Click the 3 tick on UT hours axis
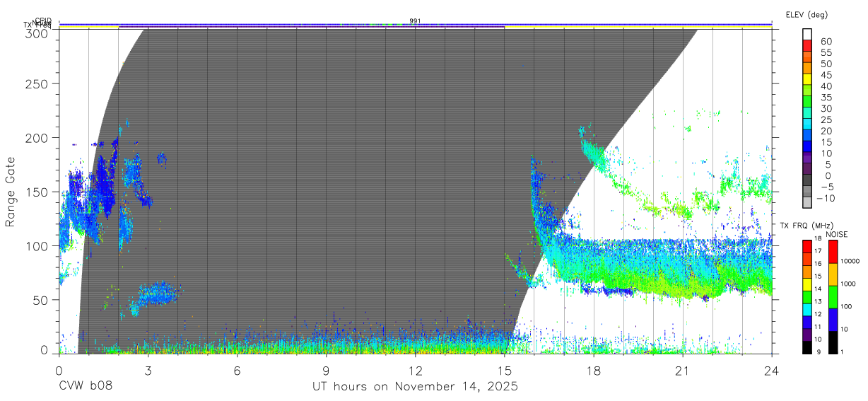Screen dimensions: 868x401 [x=148, y=370]
